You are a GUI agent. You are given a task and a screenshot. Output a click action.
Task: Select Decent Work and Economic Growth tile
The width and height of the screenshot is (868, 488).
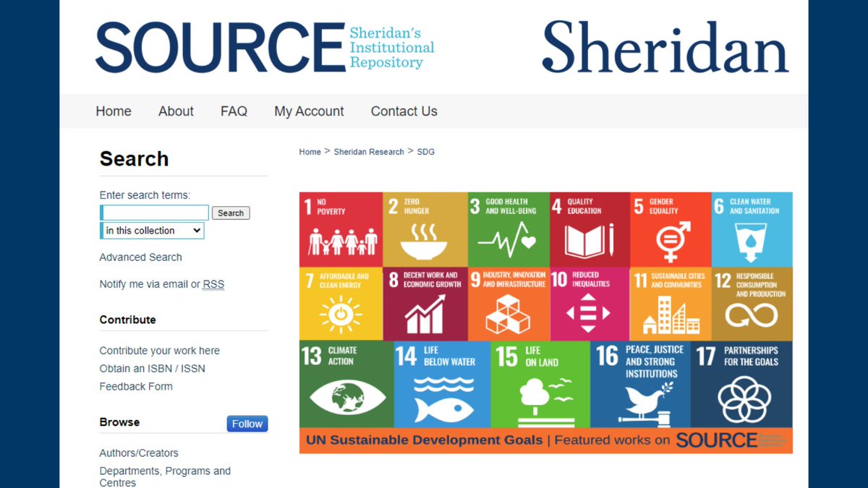point(425,304)
